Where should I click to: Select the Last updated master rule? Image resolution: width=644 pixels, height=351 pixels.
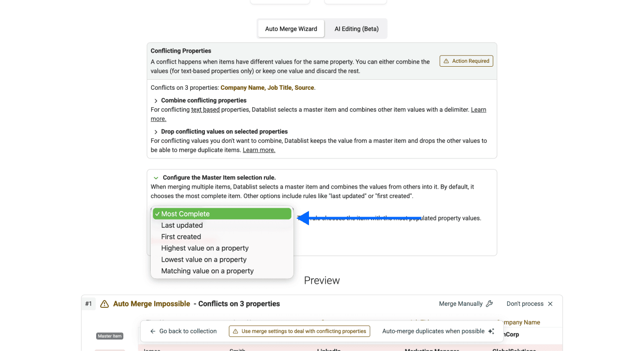pyautogui.click(x=181, y=225)
